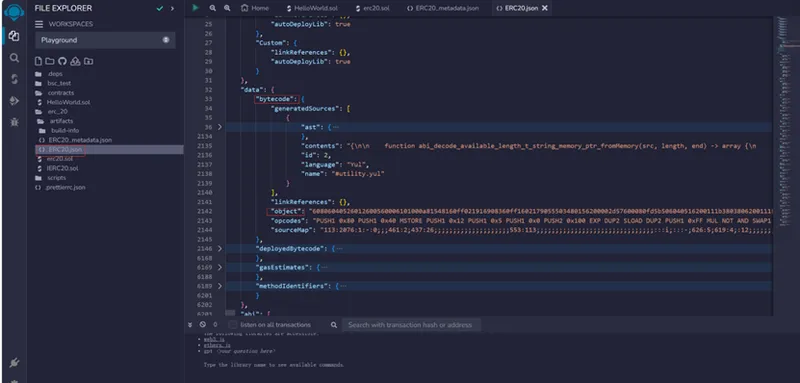Open the plugin manager plug icon
Screen dimensions: 800x383
click(x=14, y=363)
